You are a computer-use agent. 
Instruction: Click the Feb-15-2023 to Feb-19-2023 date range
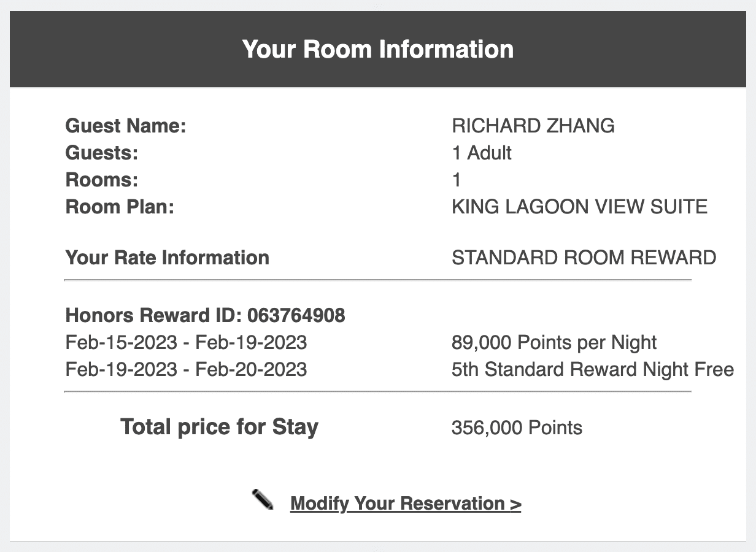186,342
